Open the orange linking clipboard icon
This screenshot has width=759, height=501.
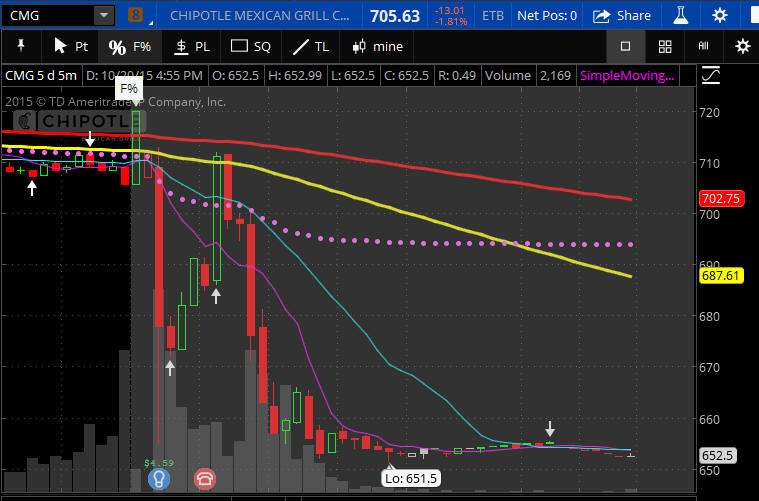pyautogui.click(x=136, y=15)
